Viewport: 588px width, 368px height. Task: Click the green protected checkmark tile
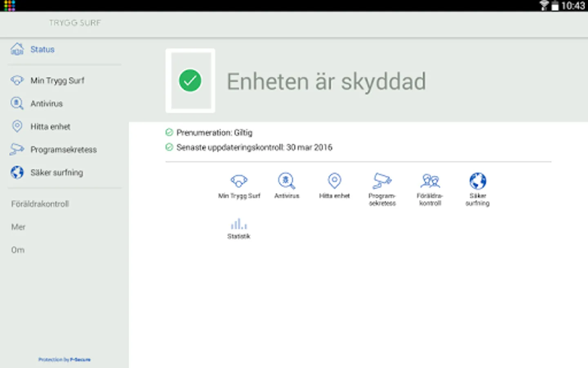(190, 81)
